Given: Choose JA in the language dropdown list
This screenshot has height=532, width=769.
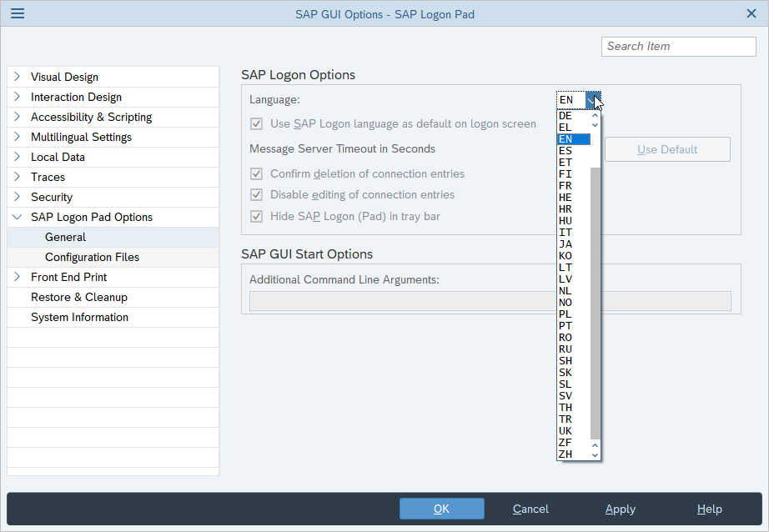Looking at the screenshot, I should 565,244.
